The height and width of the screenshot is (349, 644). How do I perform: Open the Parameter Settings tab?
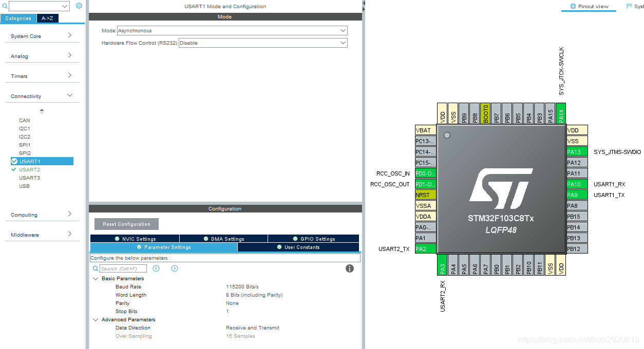pyautogui.click(x=164, y=247)
